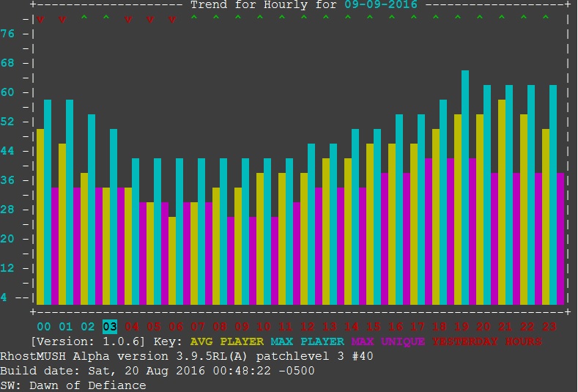Click the y-axis label 60

pos(7,92)
